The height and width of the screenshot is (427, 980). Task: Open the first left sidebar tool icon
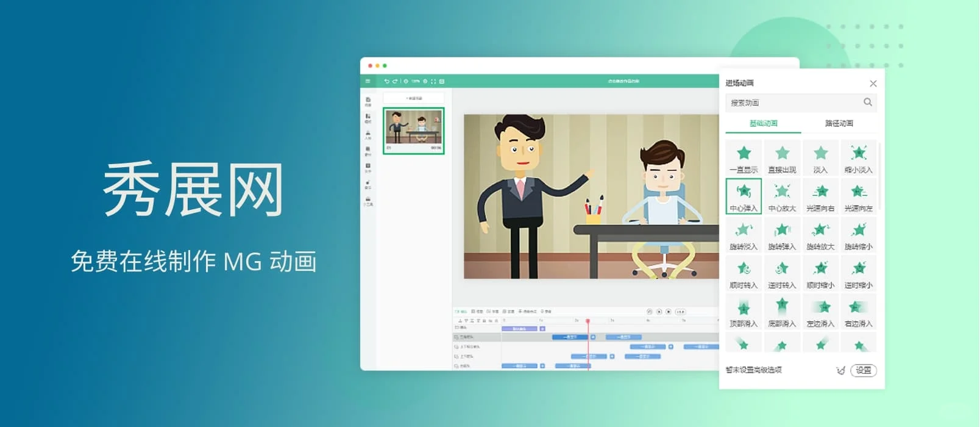368,101
